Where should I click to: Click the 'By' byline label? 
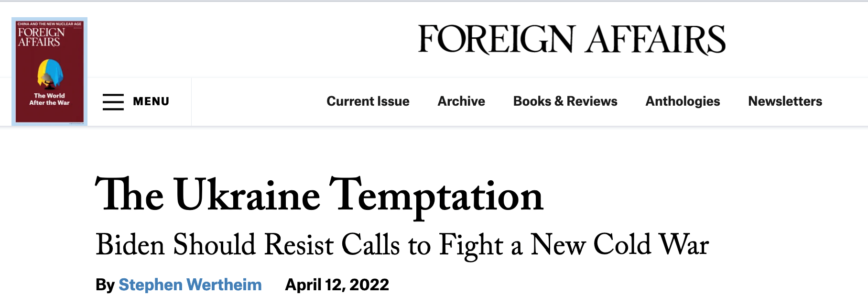tap(105, 285)
